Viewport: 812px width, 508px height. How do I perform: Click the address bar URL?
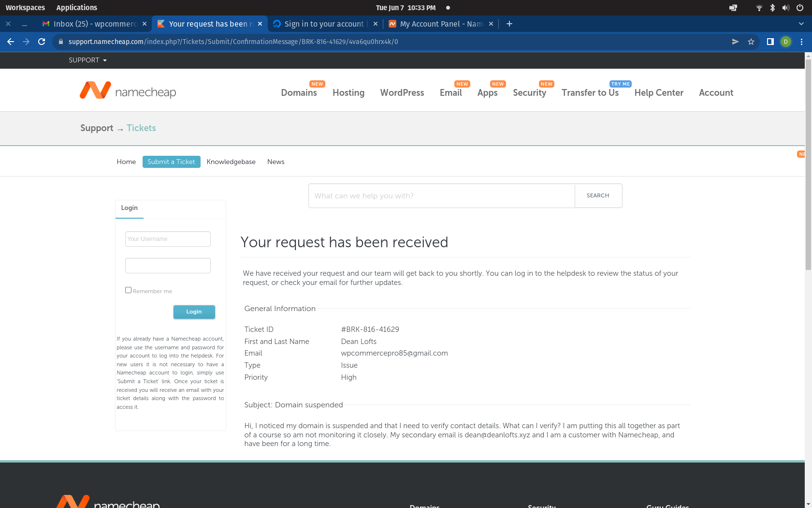[233, 42]
